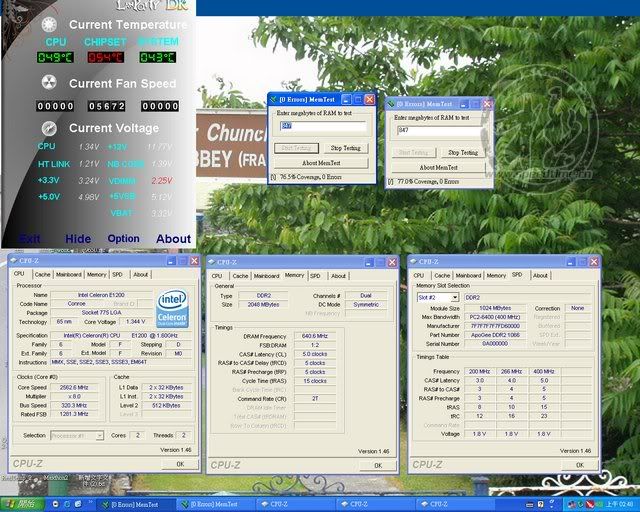
Task: Click the second quick launch icon on the taskbar
Action: point(67,504)
